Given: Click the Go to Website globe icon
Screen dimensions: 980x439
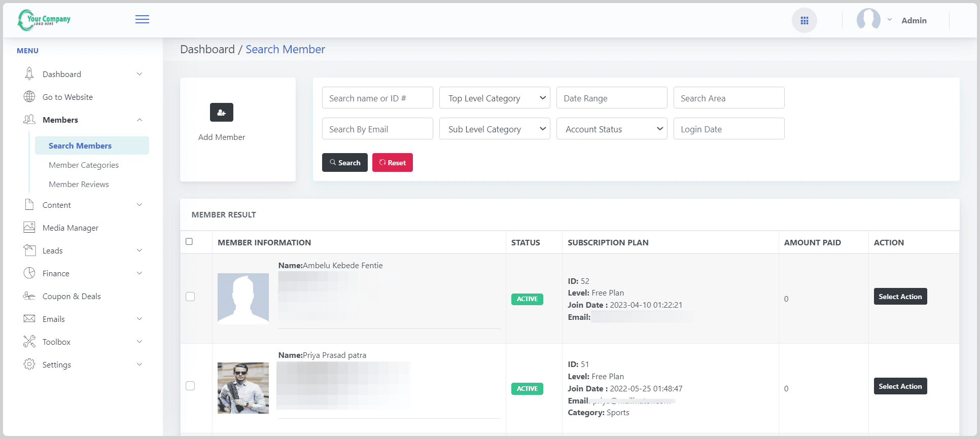Looking at the screenshot, I should (29, 97).
